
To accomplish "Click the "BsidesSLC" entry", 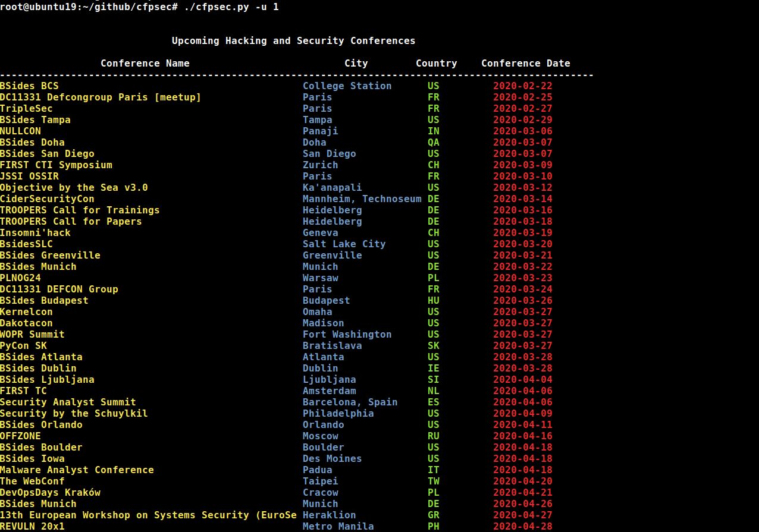I will point(26,244).
